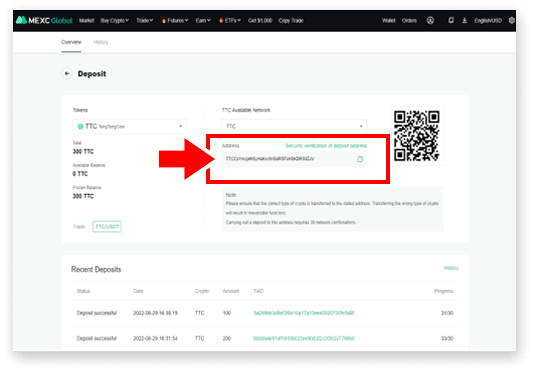Open the user profile icon

coord(430,21)
